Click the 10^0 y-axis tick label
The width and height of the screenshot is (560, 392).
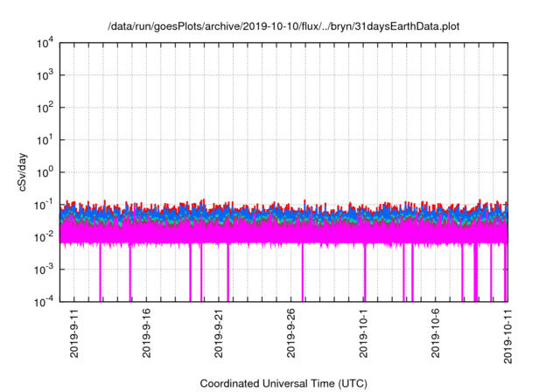pos(45,172)
